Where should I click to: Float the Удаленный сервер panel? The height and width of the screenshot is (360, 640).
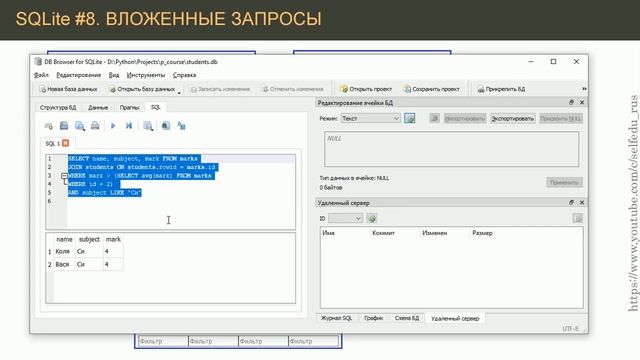571,202
